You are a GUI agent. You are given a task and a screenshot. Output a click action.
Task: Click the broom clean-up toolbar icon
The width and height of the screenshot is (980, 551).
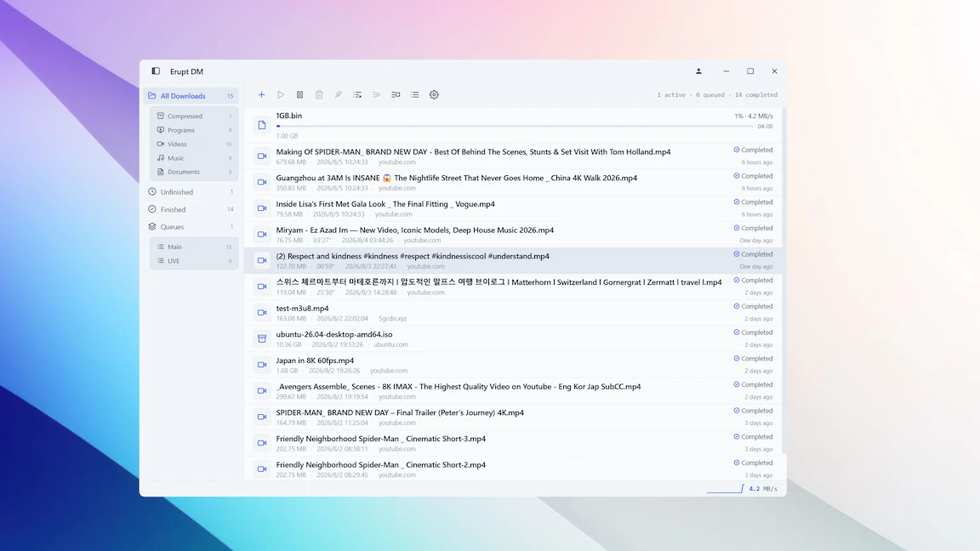(x=338, y=95)
